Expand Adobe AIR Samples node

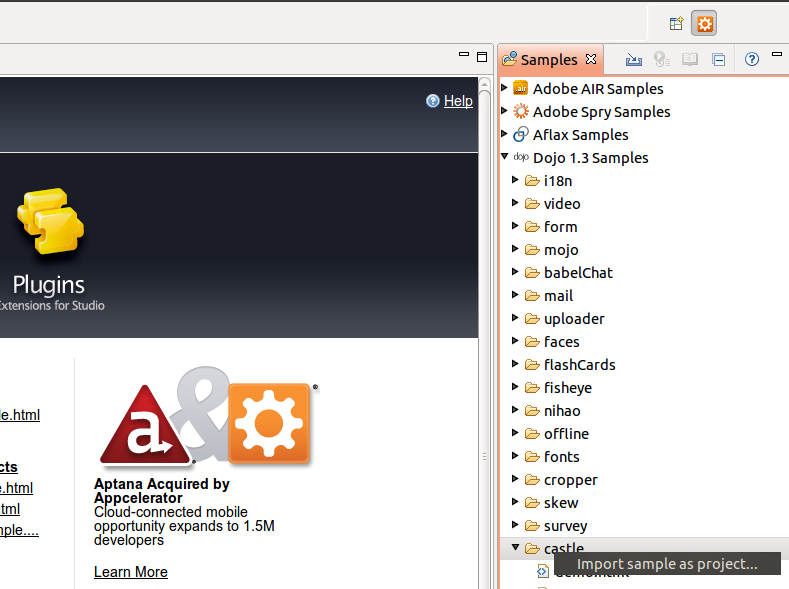pos(504,88)
